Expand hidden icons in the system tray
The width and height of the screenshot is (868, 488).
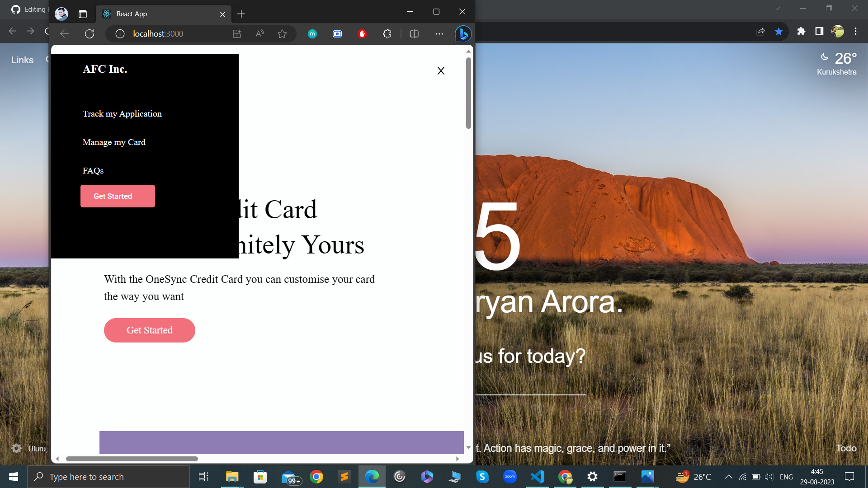pos(729,476)
